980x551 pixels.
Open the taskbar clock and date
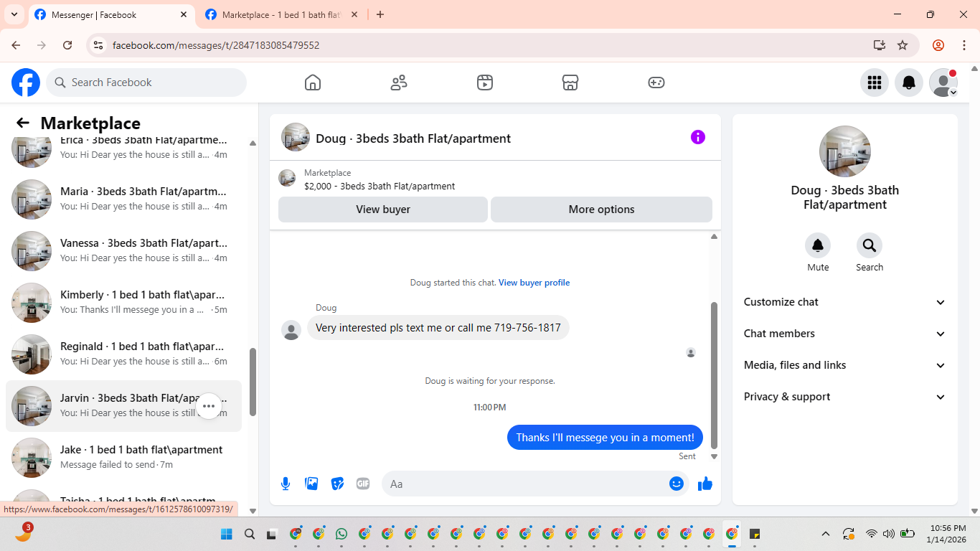946,534
